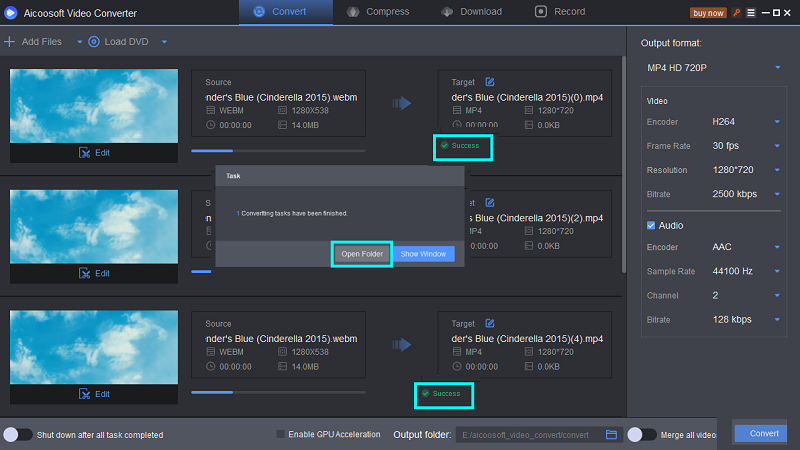800x450 pixels.
Task: Click the Load DVD disc icon
Action: [x=94, y=42]
